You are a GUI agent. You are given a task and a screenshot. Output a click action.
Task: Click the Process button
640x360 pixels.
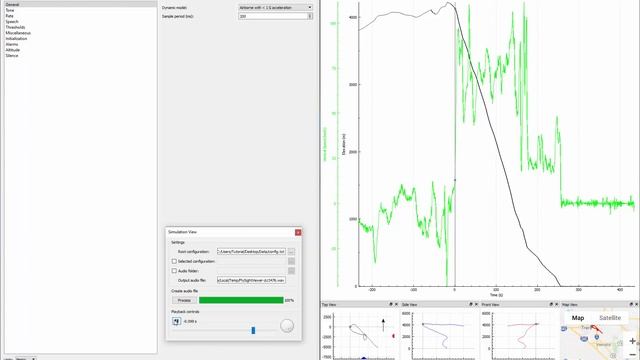184,300
